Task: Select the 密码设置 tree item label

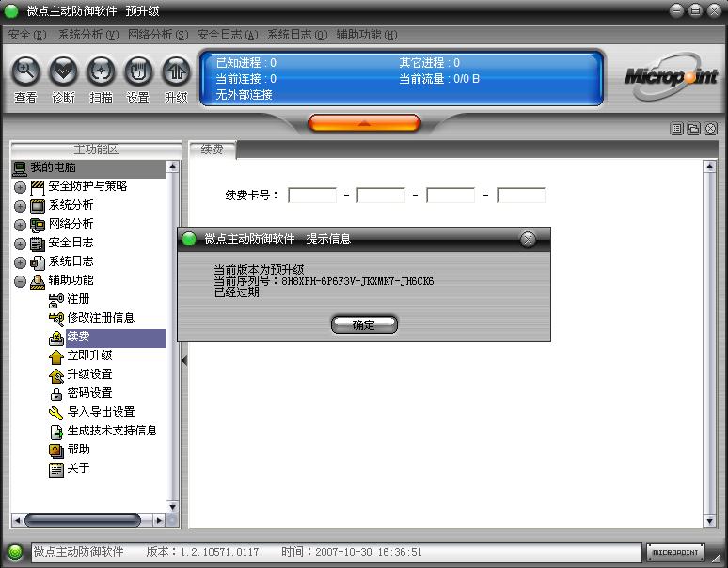Action: coord(90,393)
